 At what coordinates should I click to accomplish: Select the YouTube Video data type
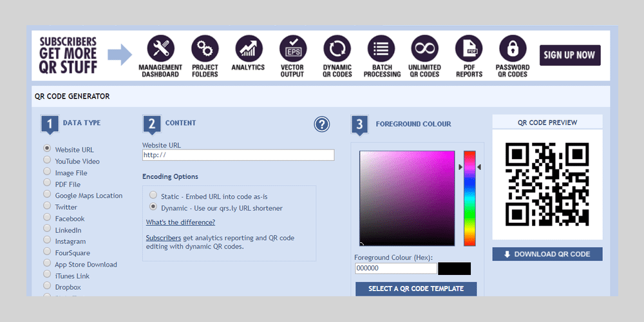[47, 160]
